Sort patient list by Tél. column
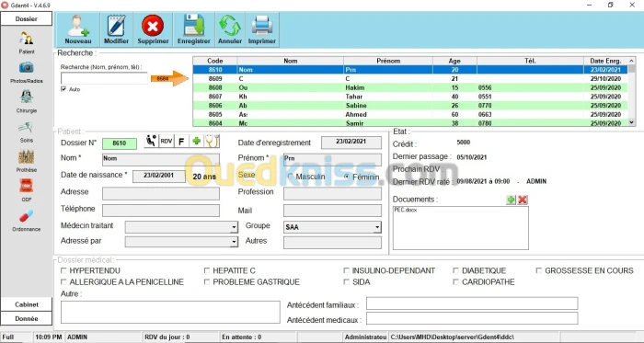Image resolution: width=644 pixels, height=343 pixels. point(530,61)
